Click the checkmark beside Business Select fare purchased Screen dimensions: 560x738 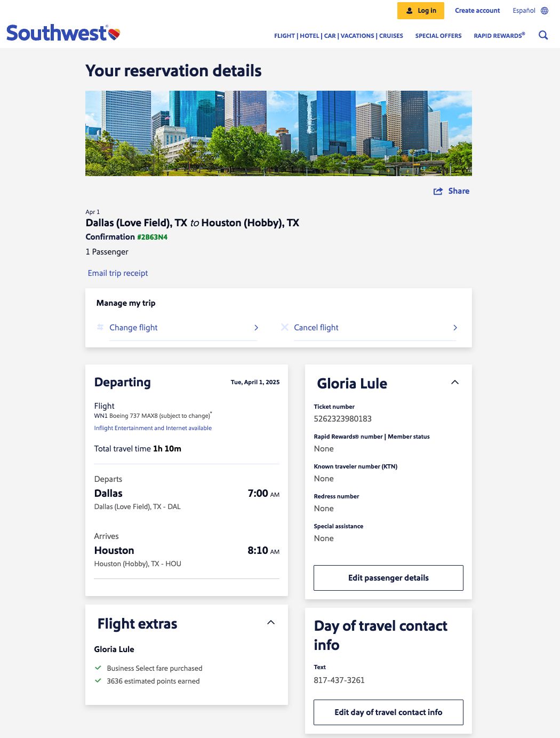pos(98,668)
